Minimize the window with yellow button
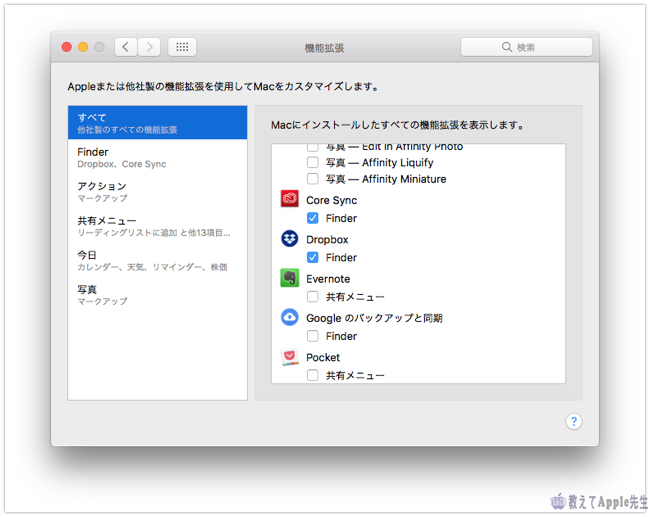This screenshot has height=517, width=650. click(x=83, y=47)
